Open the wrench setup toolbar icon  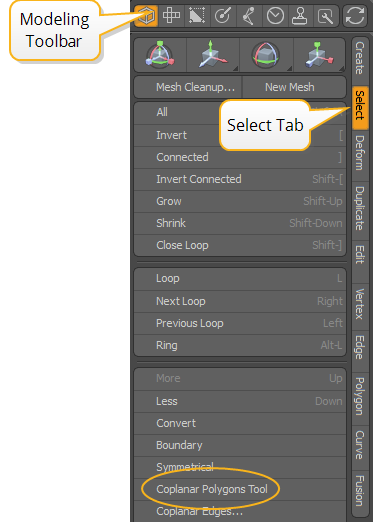(326, 16)
